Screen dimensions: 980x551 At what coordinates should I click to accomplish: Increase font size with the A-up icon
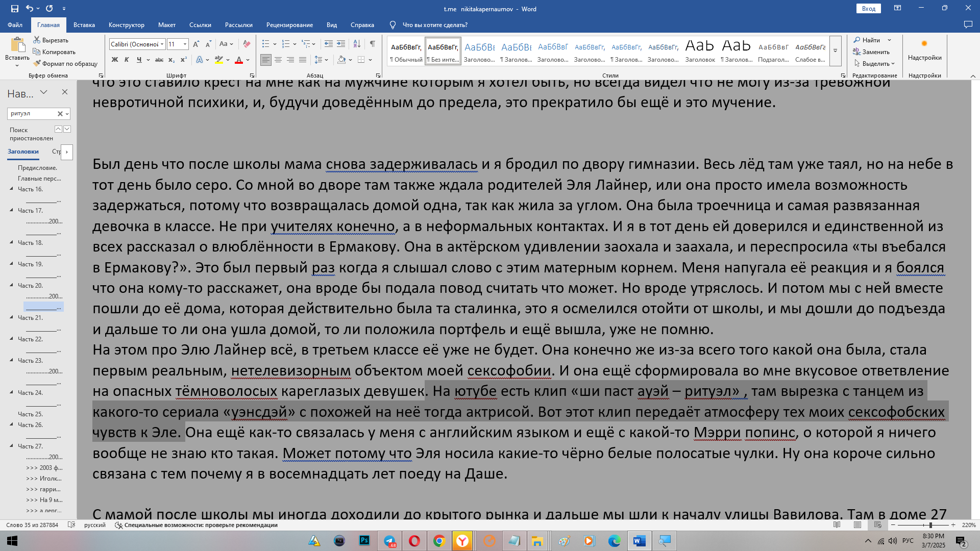196,44
